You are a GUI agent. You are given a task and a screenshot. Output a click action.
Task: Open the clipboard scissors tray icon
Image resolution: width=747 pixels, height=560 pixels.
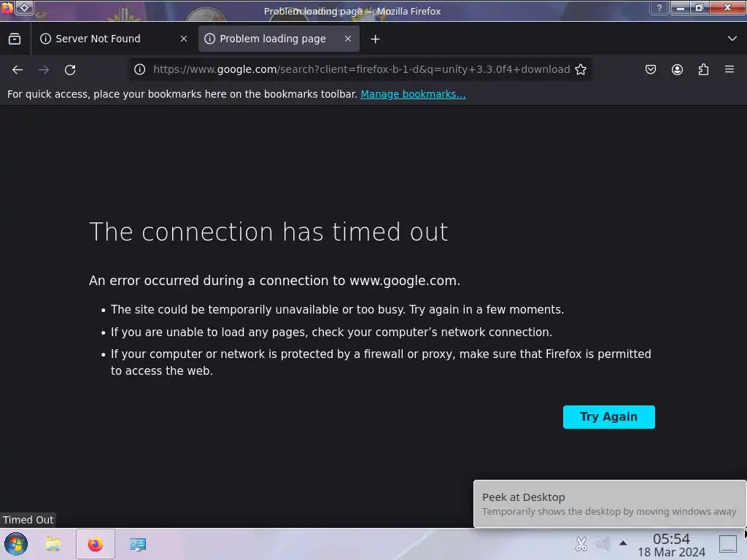(581, 544)
